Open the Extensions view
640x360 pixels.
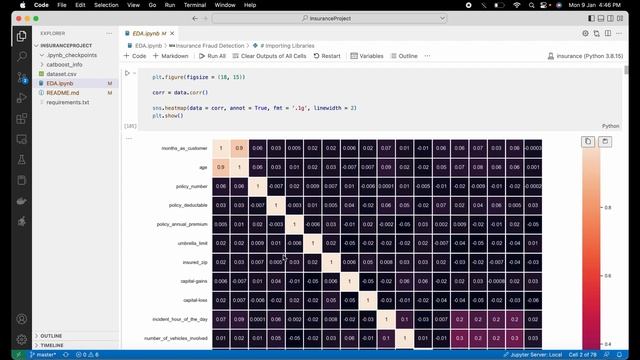coord(22,119)
